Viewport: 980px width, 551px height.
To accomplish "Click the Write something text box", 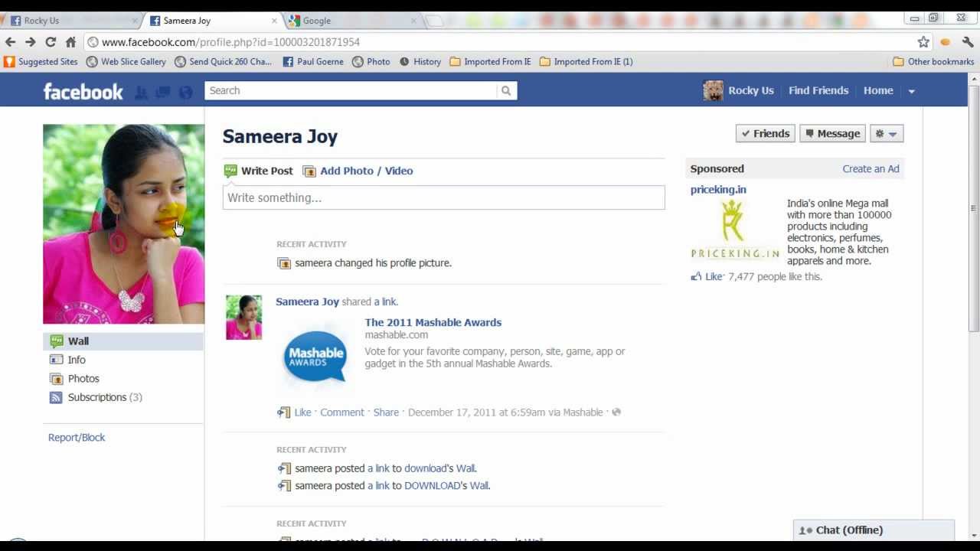I will 443,197.
